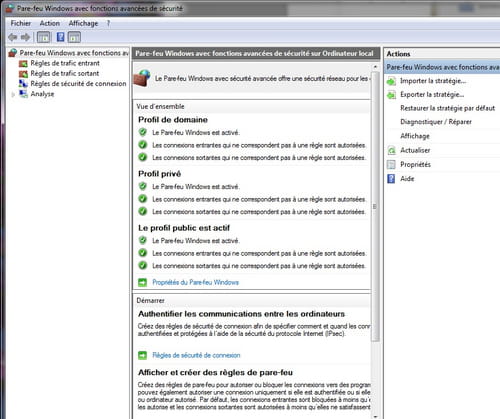Select Pare-feu Windows header in Actions pane

point(442,67)
